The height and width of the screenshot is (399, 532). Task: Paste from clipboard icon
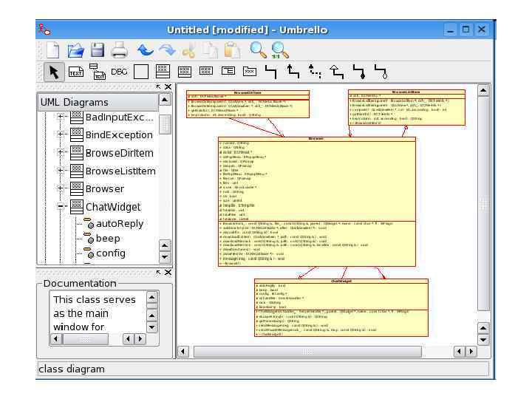click(x=233, y=50)
